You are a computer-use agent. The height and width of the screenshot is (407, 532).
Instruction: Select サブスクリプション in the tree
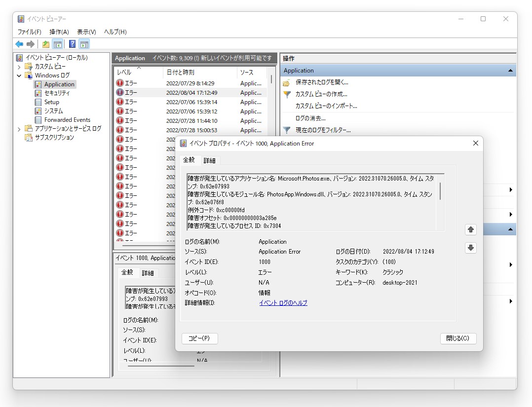pos(54,137)
